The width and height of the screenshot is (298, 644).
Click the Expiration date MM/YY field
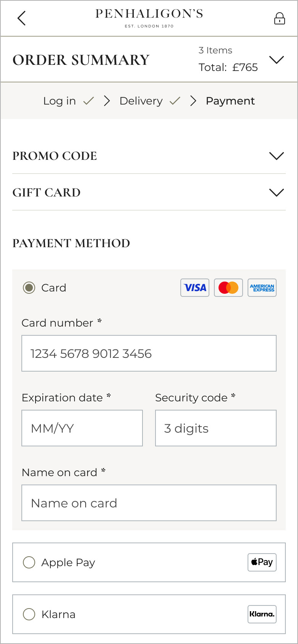coord(82,428)
